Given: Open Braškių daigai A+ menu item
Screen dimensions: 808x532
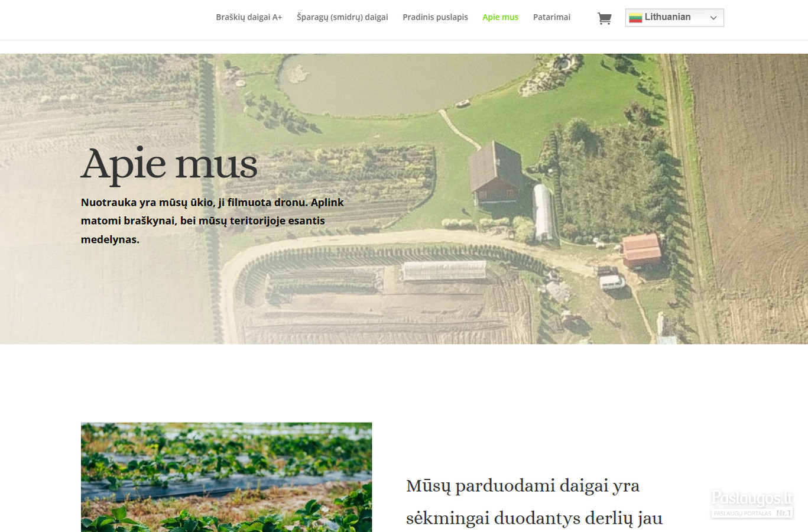Looking at the screenshot, I should [249, 17].
